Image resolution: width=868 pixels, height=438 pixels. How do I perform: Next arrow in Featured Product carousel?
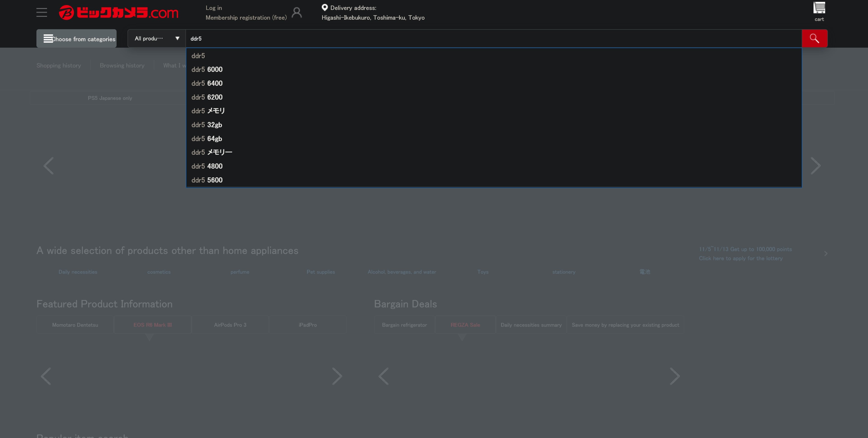point(337,376)
